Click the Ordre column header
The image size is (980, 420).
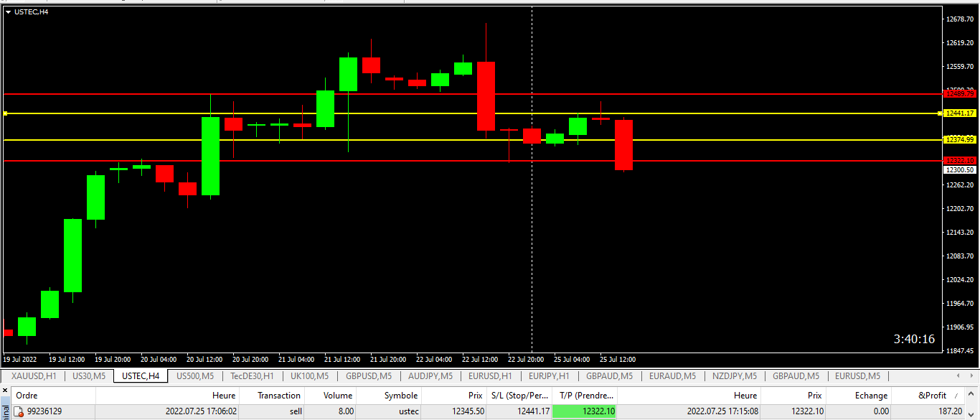[x=27, y=396]
